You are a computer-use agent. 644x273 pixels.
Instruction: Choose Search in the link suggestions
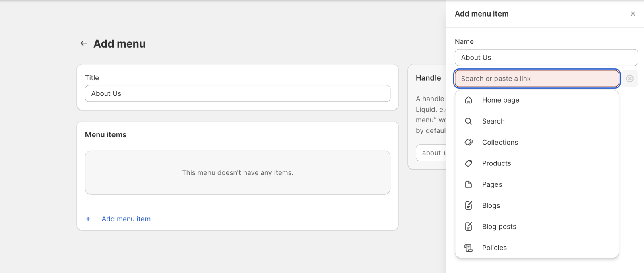coord(537,121)
